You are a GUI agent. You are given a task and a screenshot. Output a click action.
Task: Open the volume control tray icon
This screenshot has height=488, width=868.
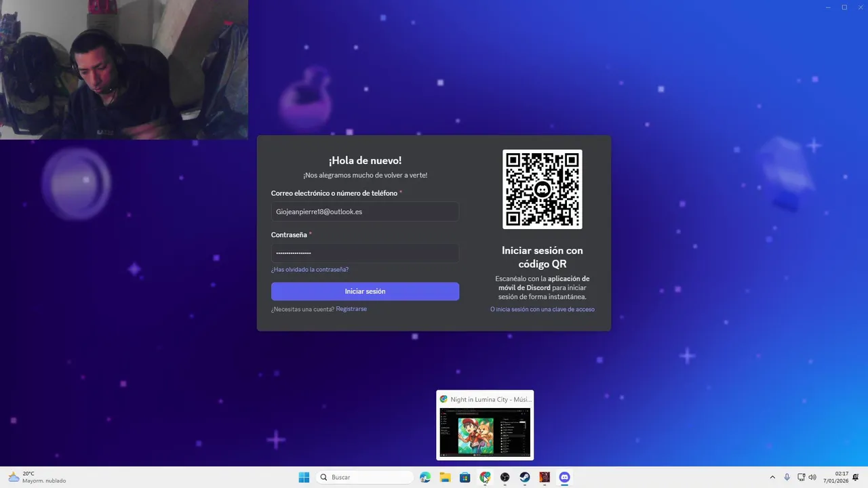click(812, 477)
